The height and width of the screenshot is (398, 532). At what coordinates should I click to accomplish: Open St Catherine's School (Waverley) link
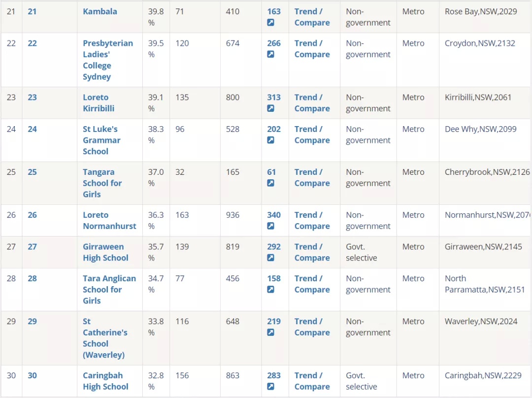pyautogui.click(x=105, y=338)
